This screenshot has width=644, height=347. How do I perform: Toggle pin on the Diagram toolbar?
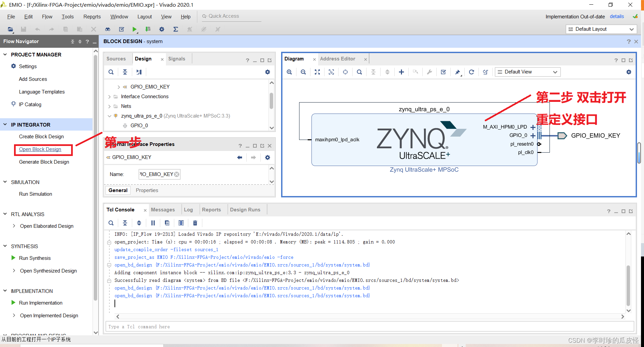458,72
